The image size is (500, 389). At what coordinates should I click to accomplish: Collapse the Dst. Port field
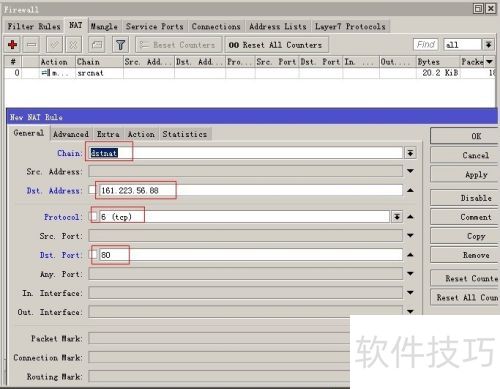410,255
